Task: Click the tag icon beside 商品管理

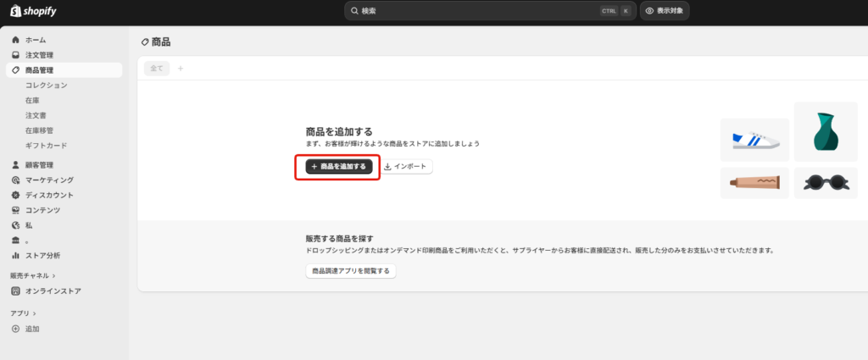Action: (x=15, y=70)
